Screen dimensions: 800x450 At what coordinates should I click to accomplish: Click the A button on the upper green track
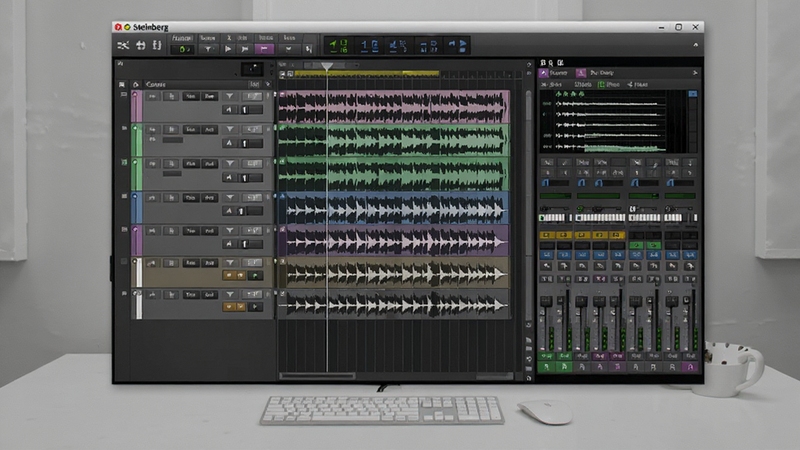click(229, 143)
